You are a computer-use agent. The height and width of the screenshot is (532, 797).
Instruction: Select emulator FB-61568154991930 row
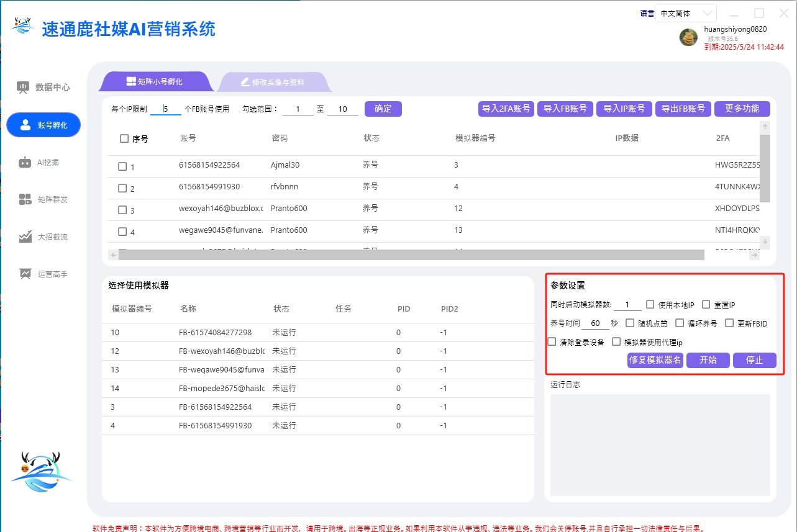317,426
